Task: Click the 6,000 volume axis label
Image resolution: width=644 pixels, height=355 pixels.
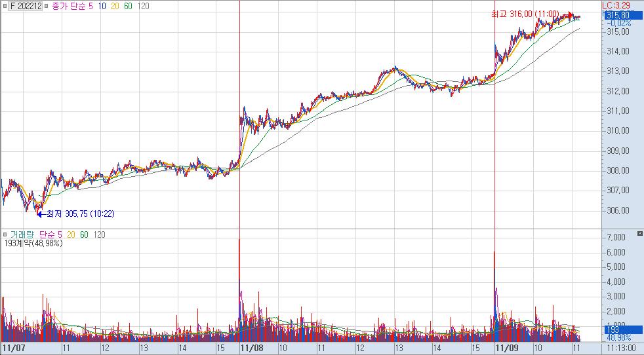Action: [x=616, y=252]
